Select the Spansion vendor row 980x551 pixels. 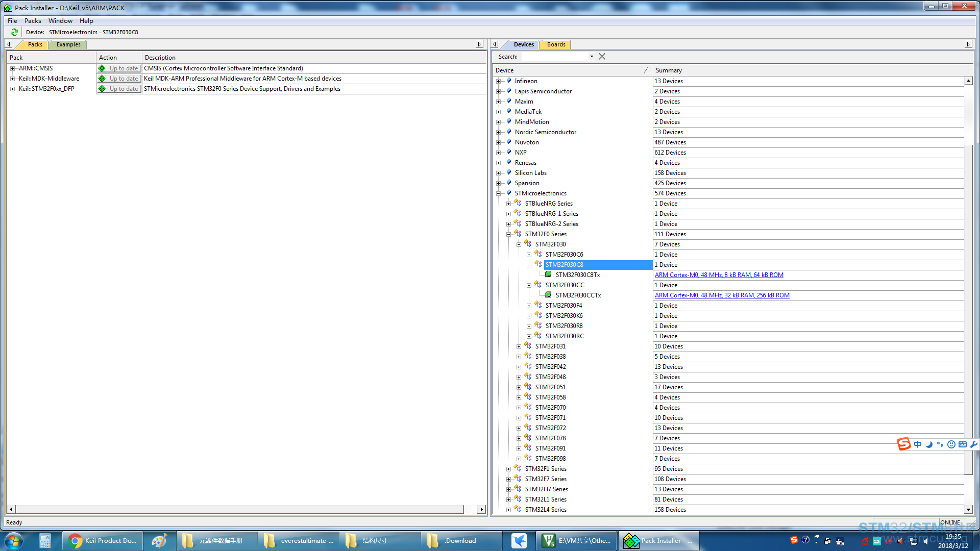pos(527,183)
